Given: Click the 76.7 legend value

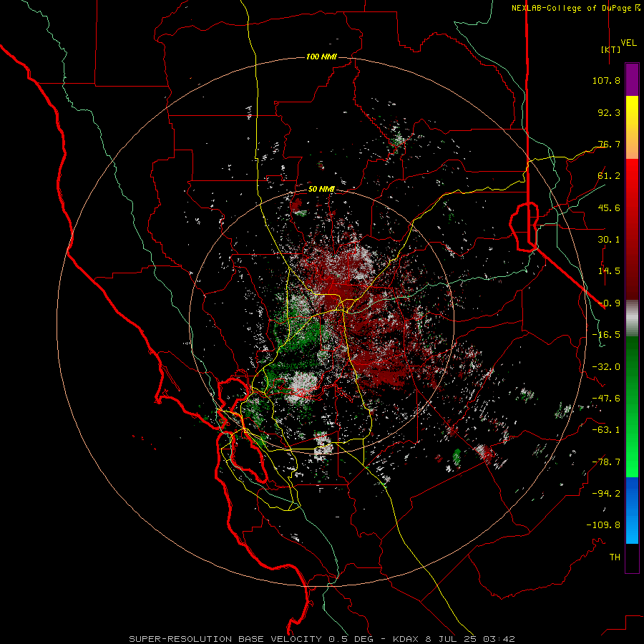Looking at the screenshot, I should click(609, 144).
